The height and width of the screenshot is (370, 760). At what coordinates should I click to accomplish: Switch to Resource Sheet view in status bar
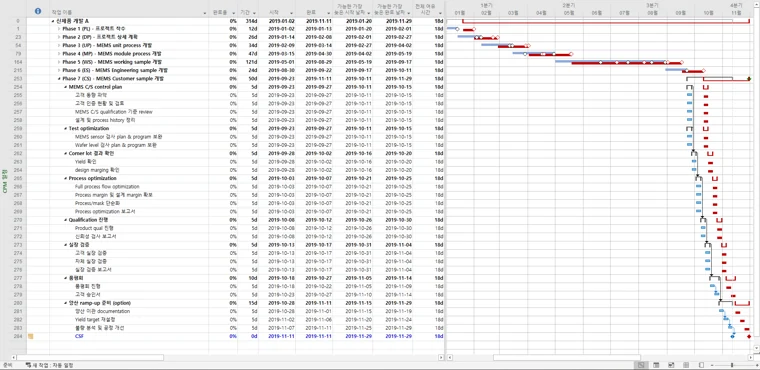coord(686,365)
